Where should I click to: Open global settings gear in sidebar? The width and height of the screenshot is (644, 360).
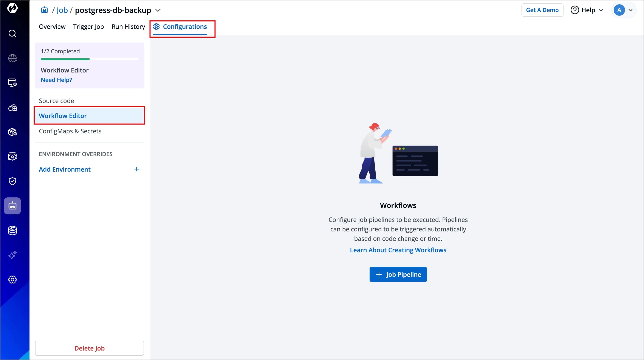tap(12, 280)
